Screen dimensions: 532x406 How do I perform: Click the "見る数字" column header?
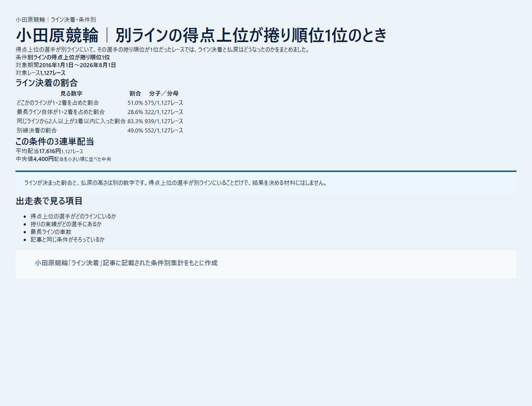tap(71, 94)
